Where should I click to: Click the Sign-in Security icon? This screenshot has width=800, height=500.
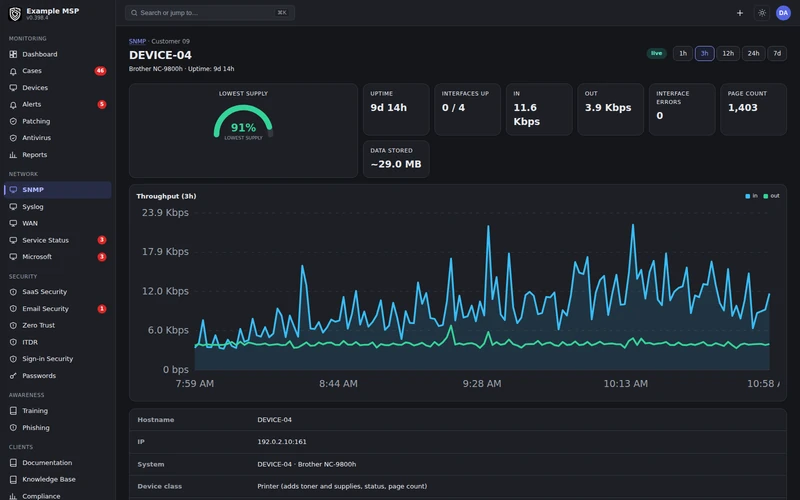(x=13, y=359)
